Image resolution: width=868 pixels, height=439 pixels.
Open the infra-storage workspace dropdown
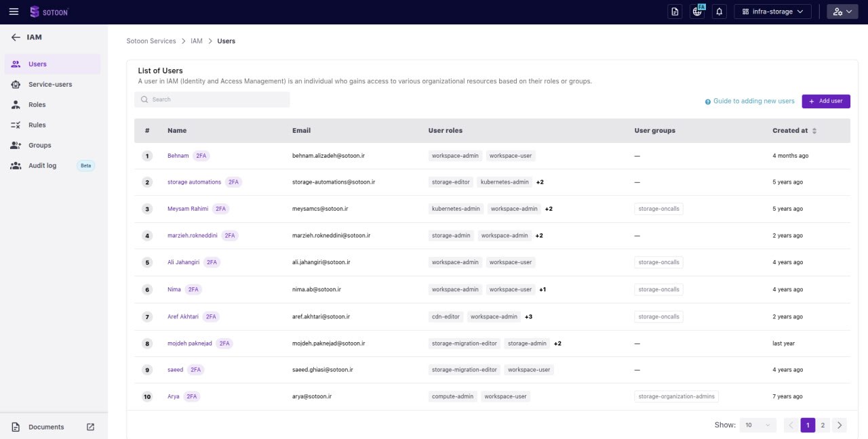pyautogui.click(x=772, y=12)
